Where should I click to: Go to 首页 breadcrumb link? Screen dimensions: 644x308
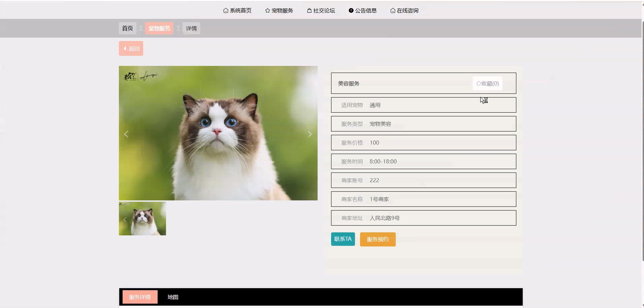tap(127, 28)
